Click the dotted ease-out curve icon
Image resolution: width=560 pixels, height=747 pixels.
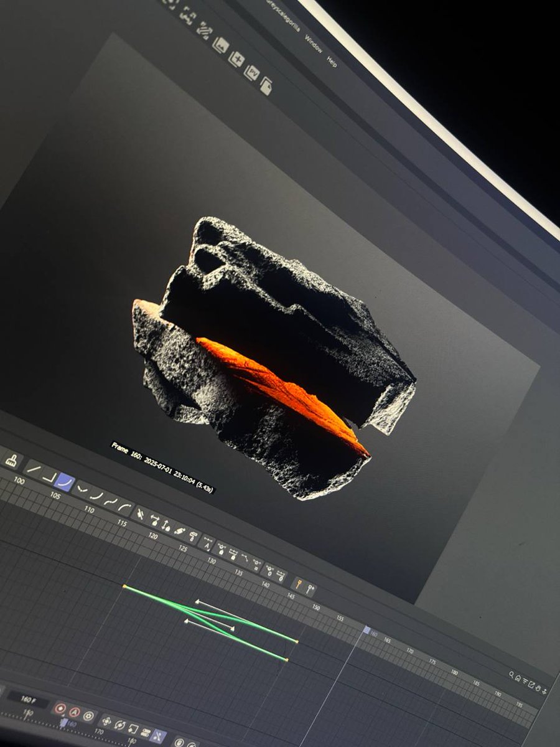click(x=125, y=508)
